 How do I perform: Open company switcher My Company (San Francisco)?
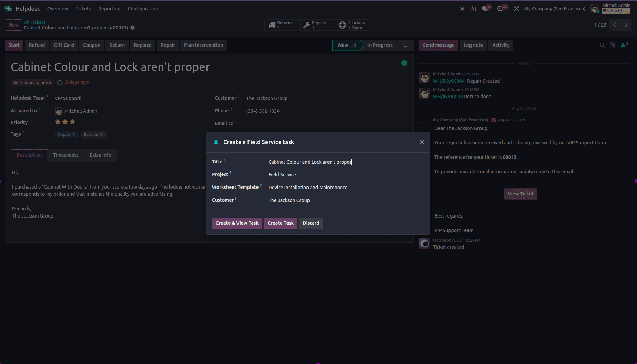tap(555, 9)
